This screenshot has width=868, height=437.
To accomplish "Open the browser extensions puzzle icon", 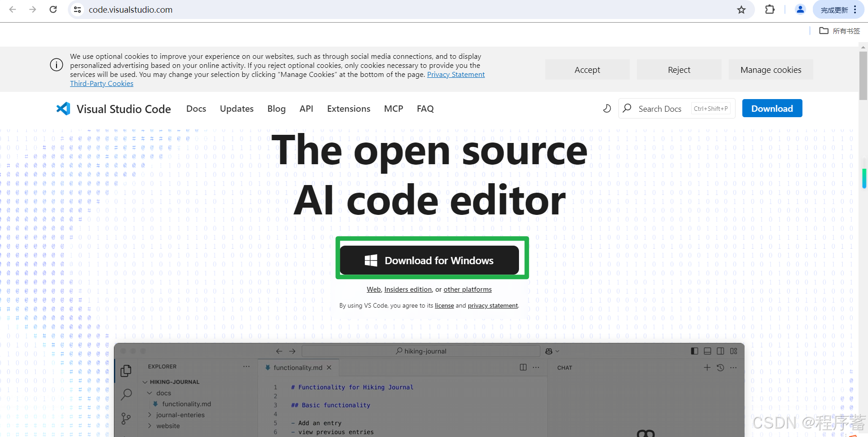I will click(769, 9).
